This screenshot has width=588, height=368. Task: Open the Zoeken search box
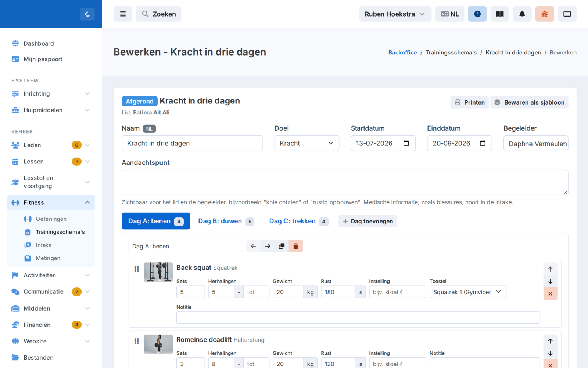pos(159,14)
